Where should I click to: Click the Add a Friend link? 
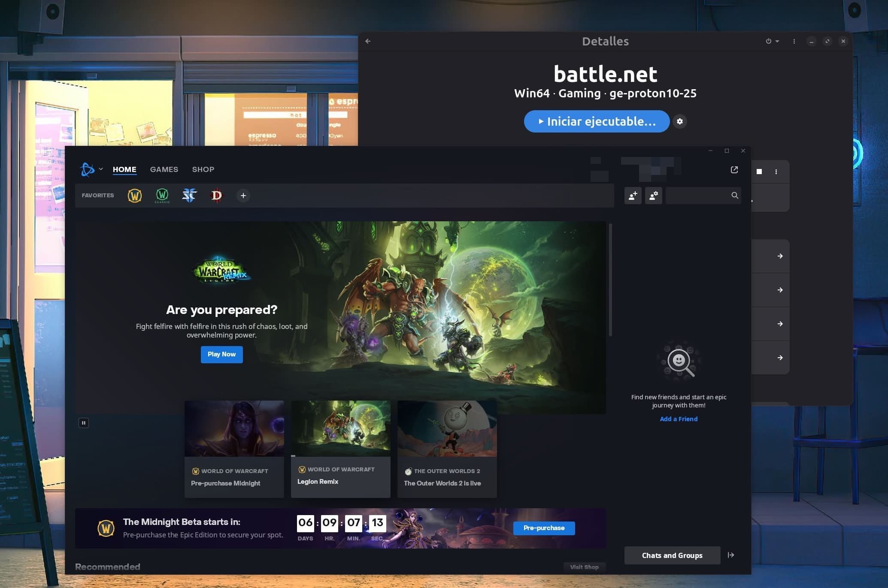tap(679, 419)
